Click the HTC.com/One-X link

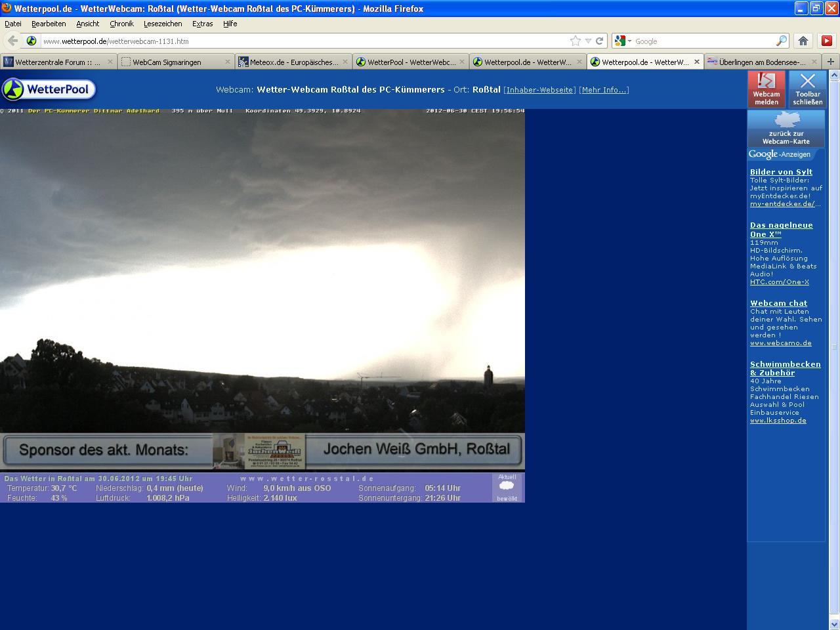(780, 282)
